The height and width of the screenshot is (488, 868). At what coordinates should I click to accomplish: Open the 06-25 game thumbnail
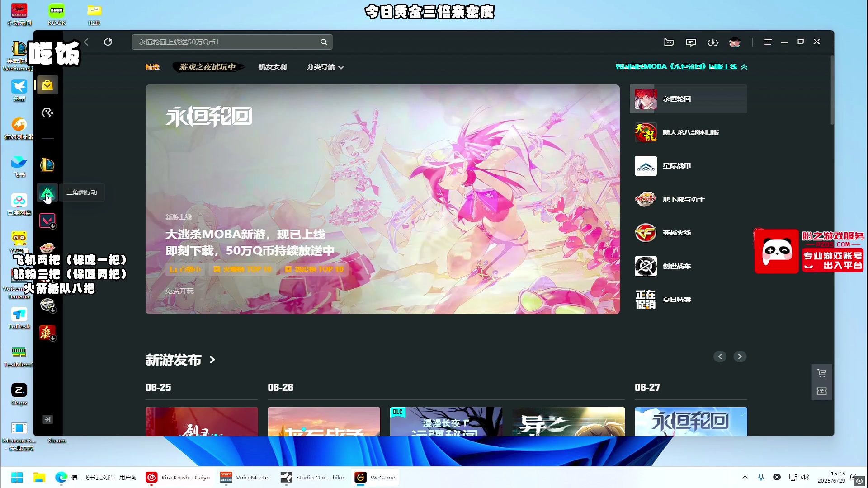coord(202,422)
